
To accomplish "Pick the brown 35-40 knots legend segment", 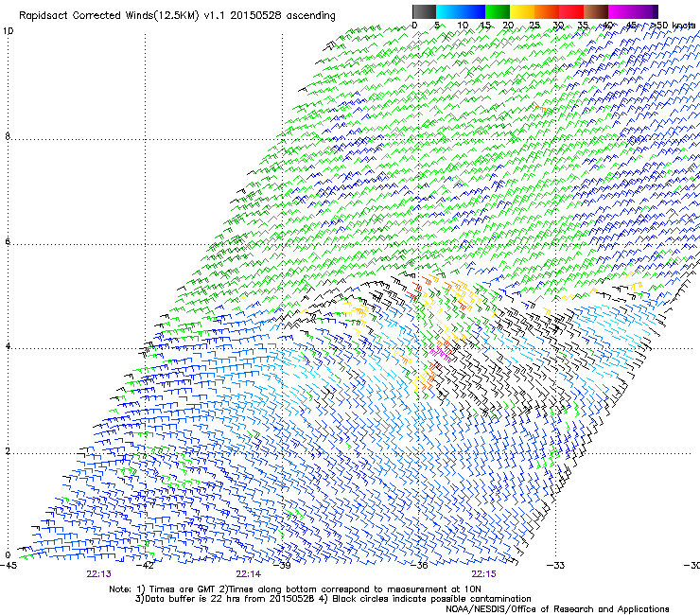I will 596,11.
